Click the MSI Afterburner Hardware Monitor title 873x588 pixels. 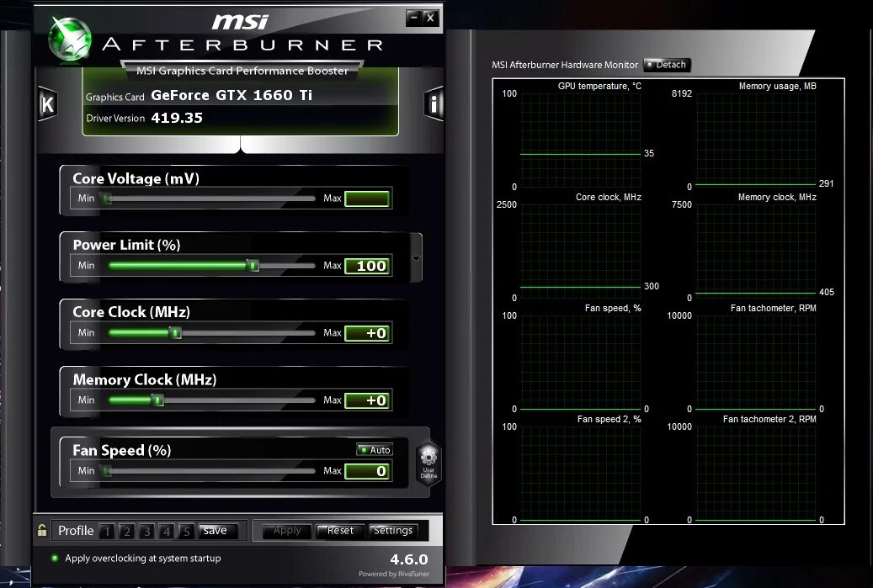(565, 65)
